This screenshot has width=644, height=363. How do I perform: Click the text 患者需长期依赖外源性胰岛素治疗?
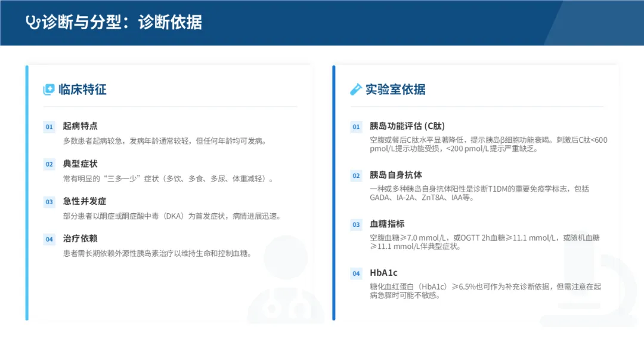tap(157, 254)
